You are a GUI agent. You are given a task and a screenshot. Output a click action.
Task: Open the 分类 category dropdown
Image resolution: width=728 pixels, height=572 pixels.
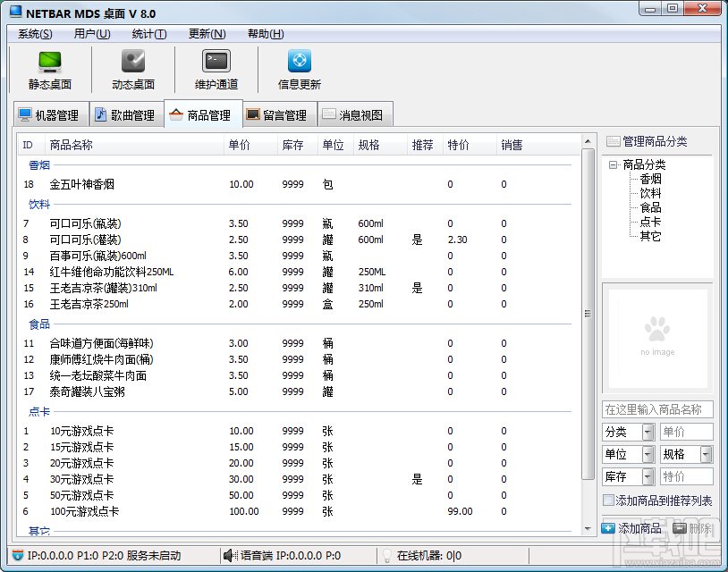click(648, 432)
